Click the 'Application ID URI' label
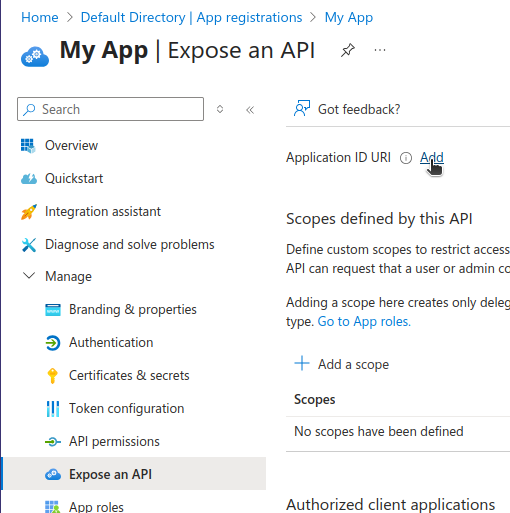Viewport: 510px width, 513px height. click(x=338, y=157)
